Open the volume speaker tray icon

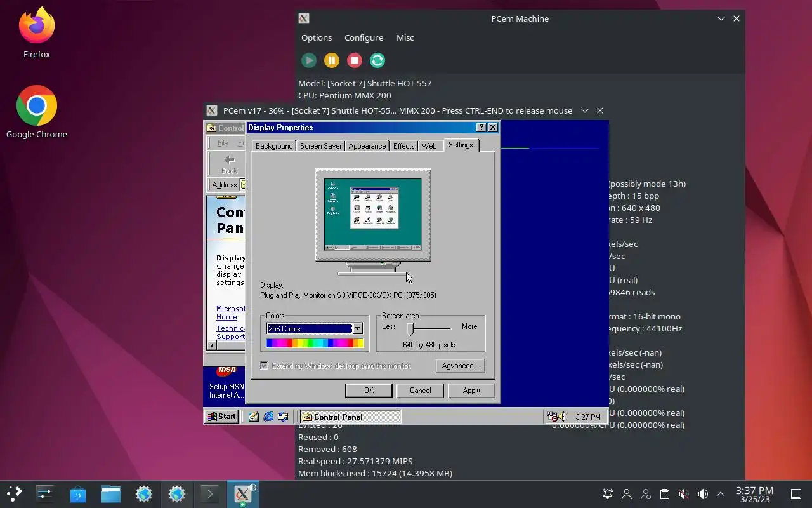(x=702, y=493)
